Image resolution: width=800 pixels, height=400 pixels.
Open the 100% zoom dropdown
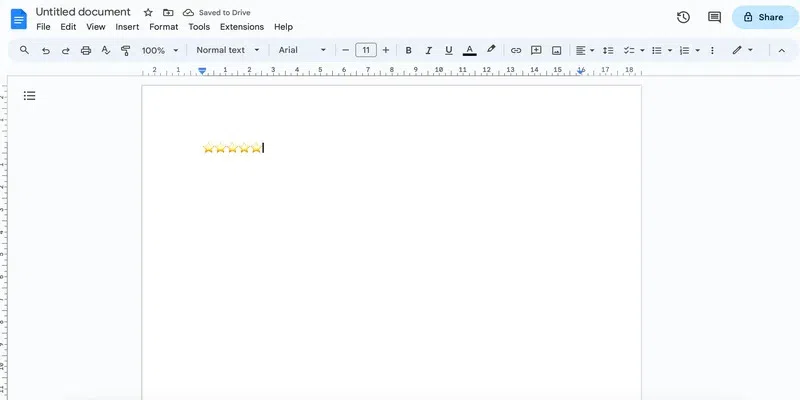click(160, 51)
